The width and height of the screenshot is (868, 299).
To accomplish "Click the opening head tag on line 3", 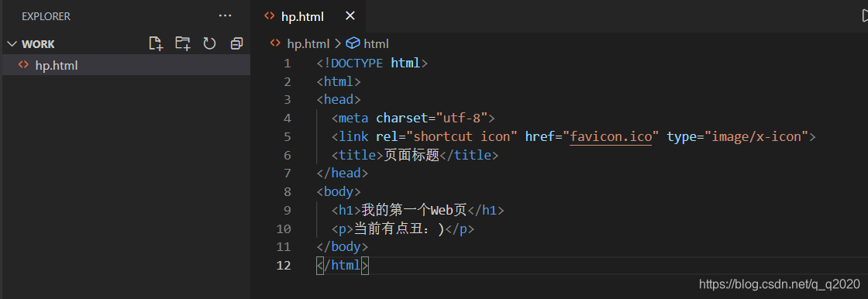I will click(x=339, y=100).
